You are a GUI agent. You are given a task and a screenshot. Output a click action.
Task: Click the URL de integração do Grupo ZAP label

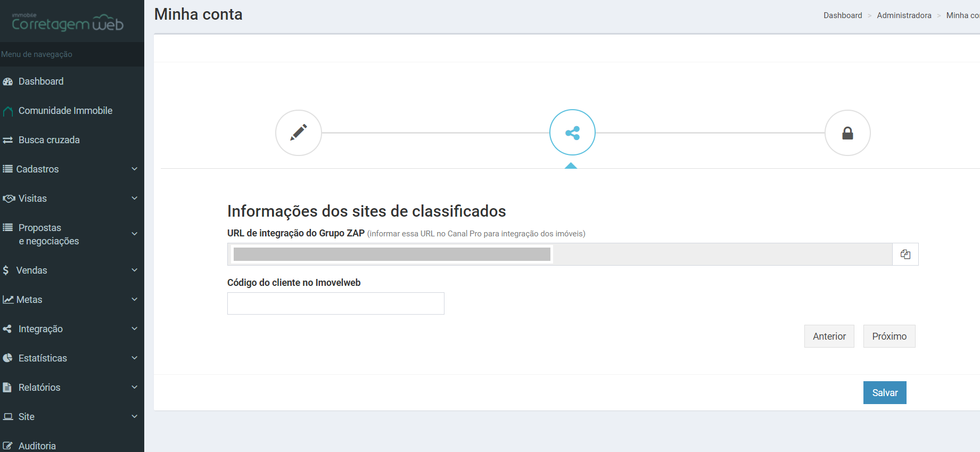pos(296,233)
